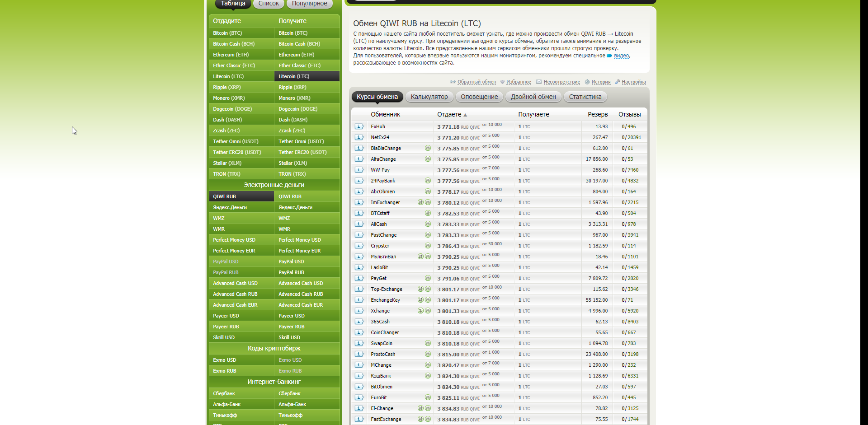The width and height of the screenshot is (868, 425).
Task: Open the видео link
Action: click(621, 56)
